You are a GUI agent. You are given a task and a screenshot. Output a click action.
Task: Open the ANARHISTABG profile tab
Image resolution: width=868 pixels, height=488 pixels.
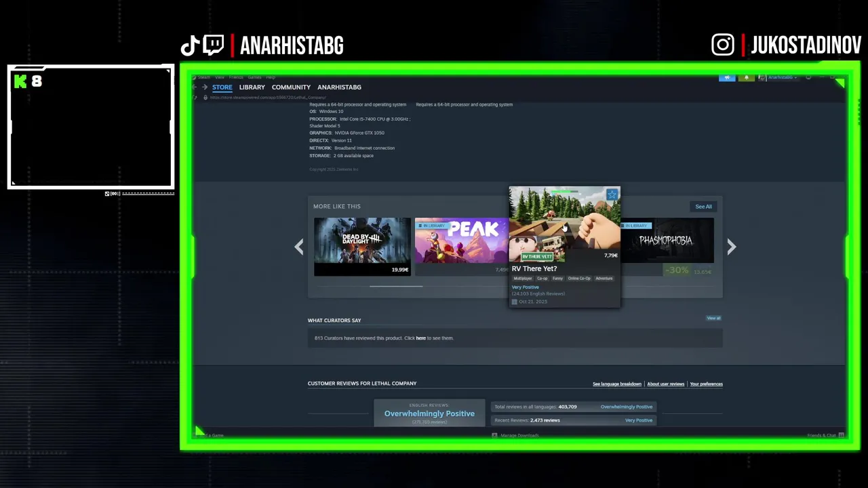339,87
